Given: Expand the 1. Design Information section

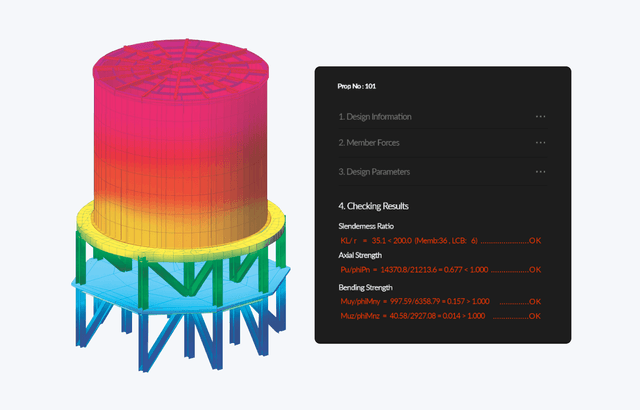Looking at the screenshot, I should pyautogui.click(x=375, y=117).
